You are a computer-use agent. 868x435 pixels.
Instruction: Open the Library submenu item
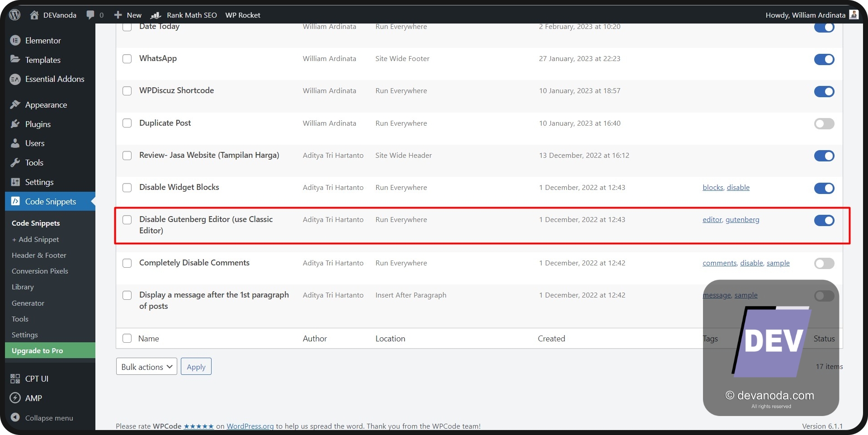click(23, 287)
